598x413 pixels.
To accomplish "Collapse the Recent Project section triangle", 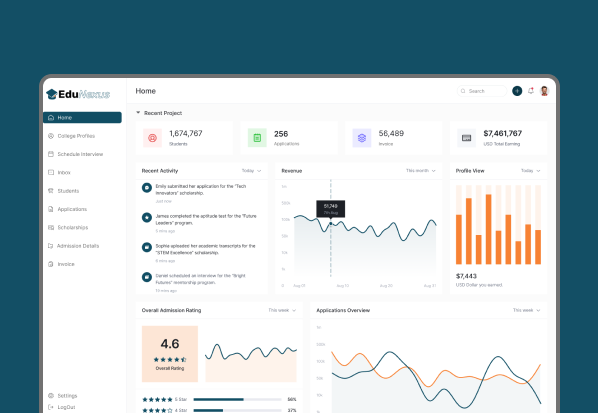I will tap(138, 112).
